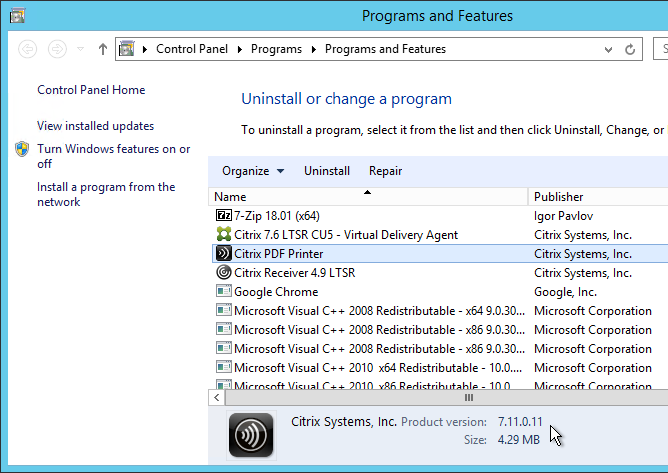Sort list by the Name column header
The height and width of the screenshot is (473, 668).
click(x=368, y=197)
